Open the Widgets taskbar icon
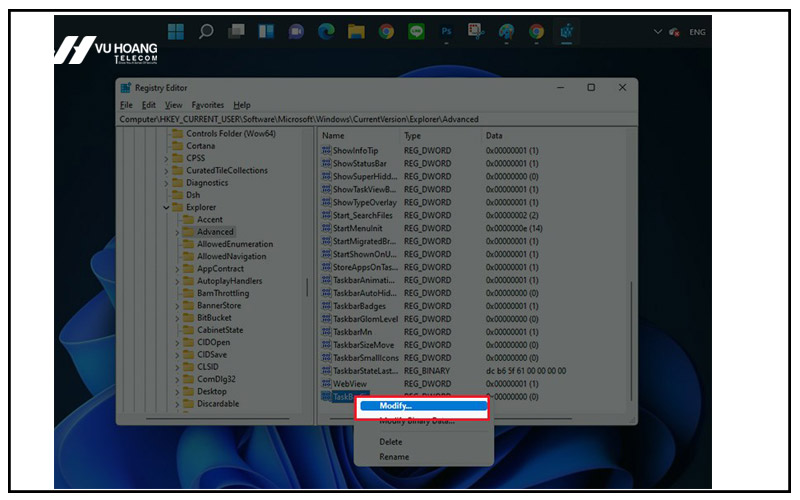 tap(266, 32)
